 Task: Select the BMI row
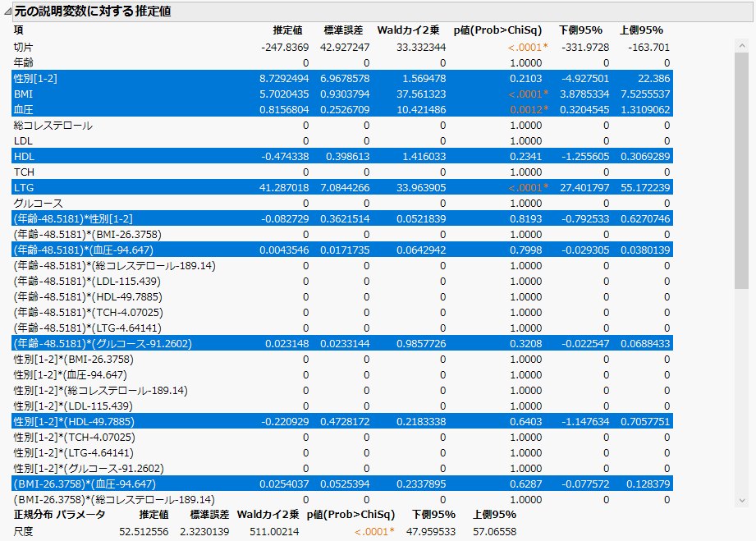tap(342, 94)
